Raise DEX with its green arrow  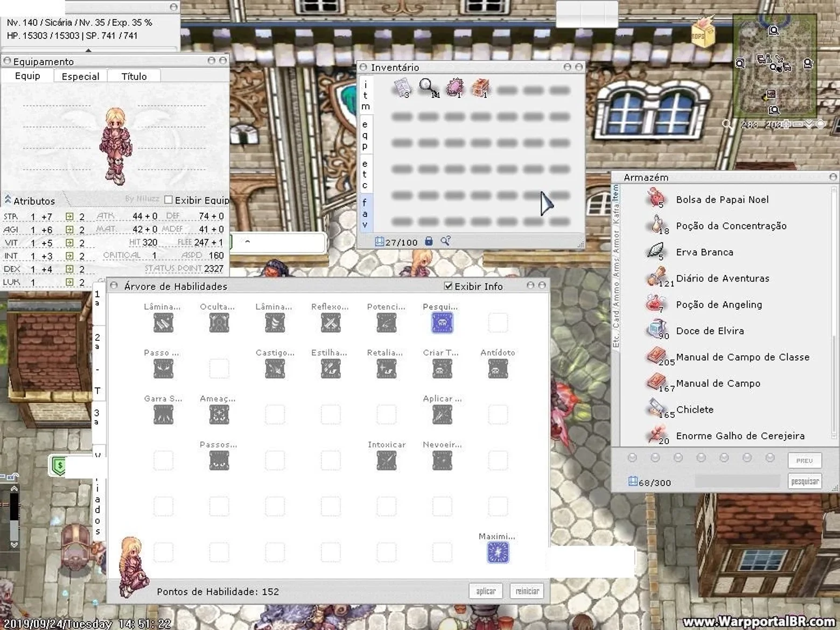click(x=69, y=269)
